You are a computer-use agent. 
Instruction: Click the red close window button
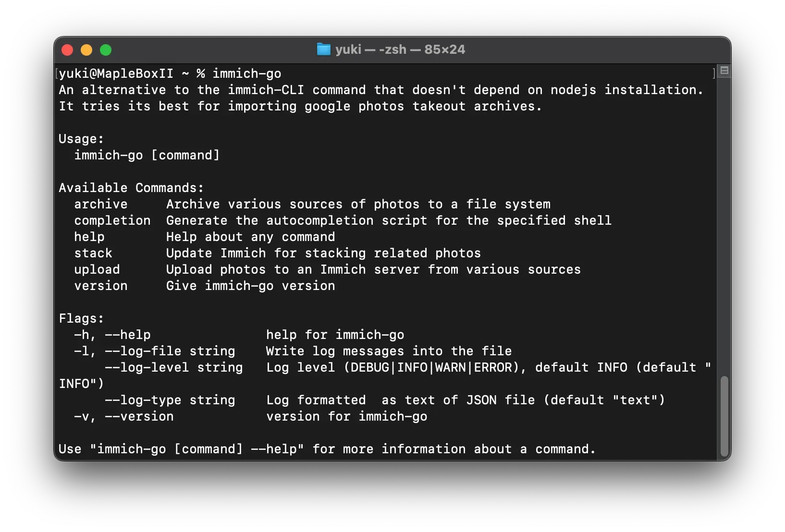[67, 50]
